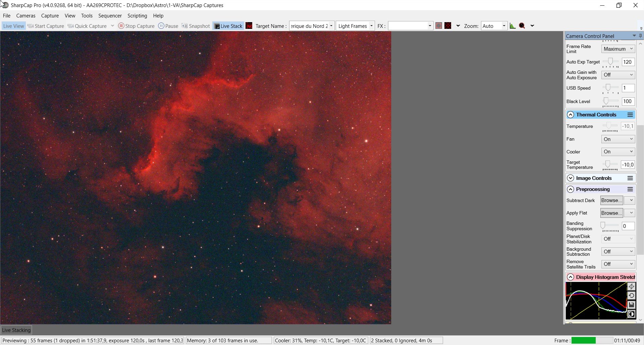Toggle Live View mode
644x345 pixels.
tap(13, 26)
